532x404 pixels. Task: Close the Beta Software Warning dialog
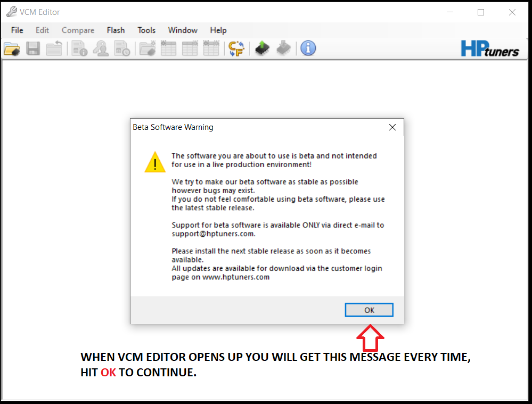pos(392,127)
